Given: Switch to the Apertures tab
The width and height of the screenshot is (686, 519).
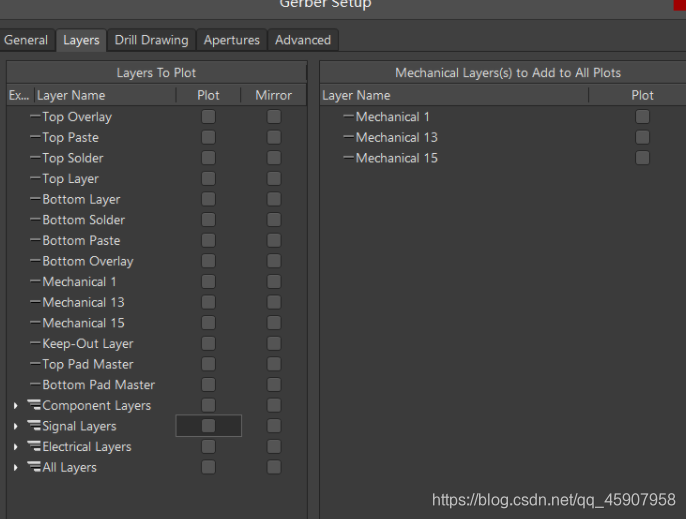Looking at the screenshot, I should [x=231, y=40].
